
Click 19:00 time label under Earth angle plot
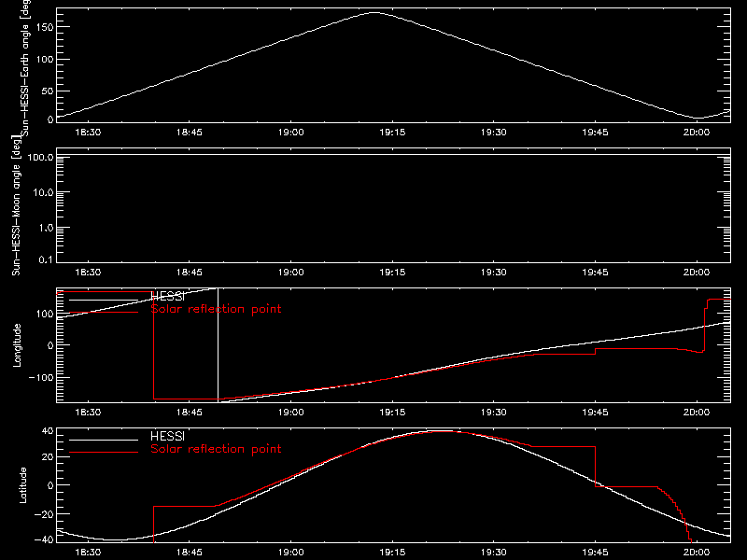[291, 132]
